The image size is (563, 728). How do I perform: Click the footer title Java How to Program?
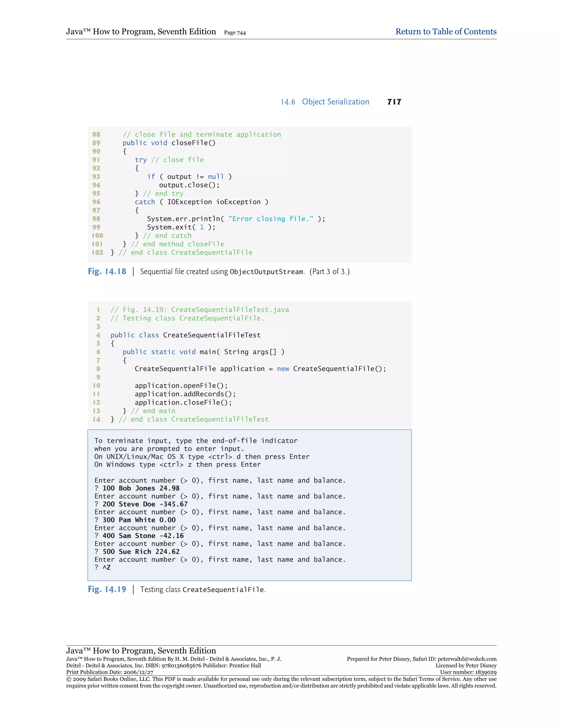(x=141, y=651)
